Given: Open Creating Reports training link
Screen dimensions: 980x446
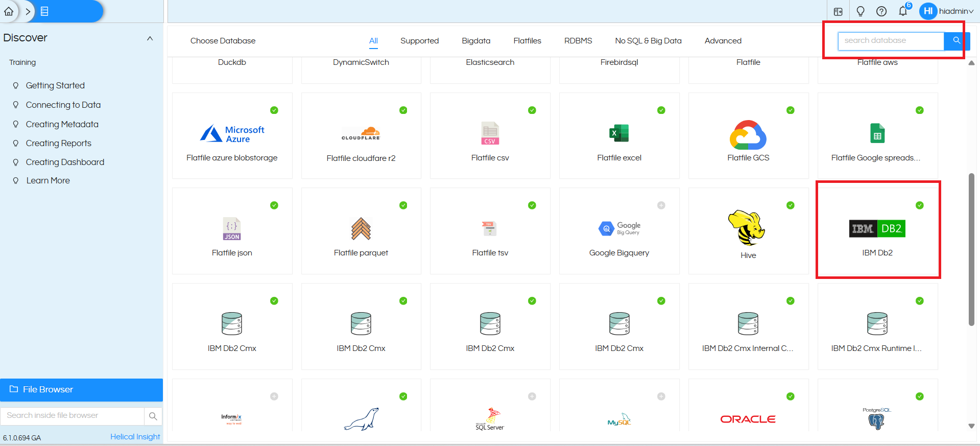Looking at the screenshot, I should click(x=59, y=143).
